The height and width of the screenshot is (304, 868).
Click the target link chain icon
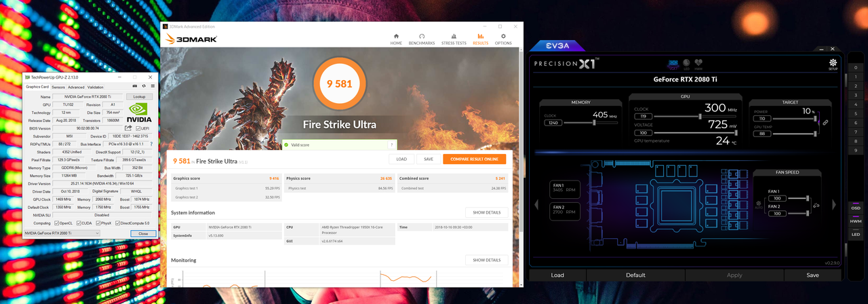[x=825, y=123]
